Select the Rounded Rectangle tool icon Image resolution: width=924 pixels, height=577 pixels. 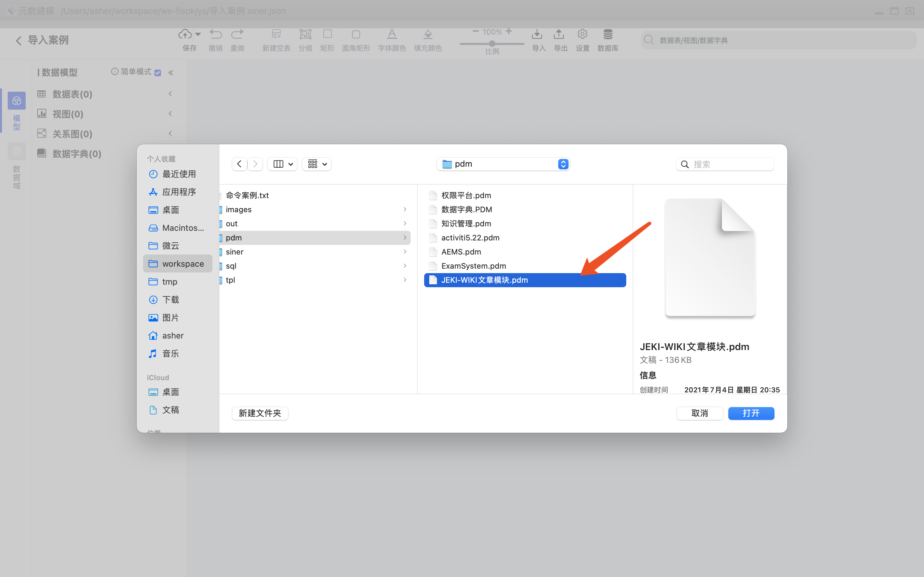356,34
